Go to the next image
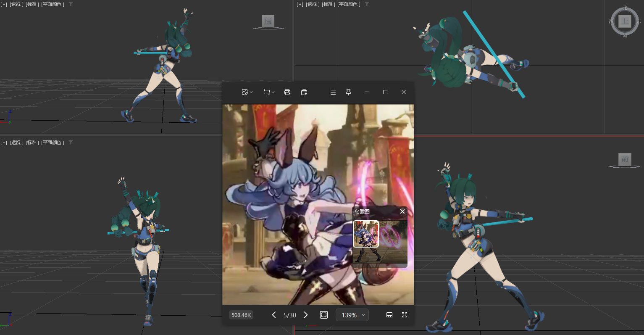This screenshot has width=644, height=335. click(306, 315)
